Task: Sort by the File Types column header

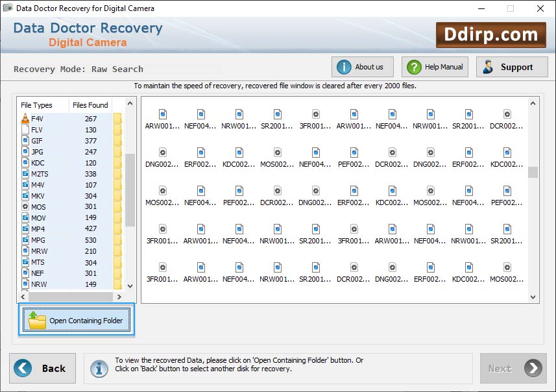Action: click(x=43, y=105)
